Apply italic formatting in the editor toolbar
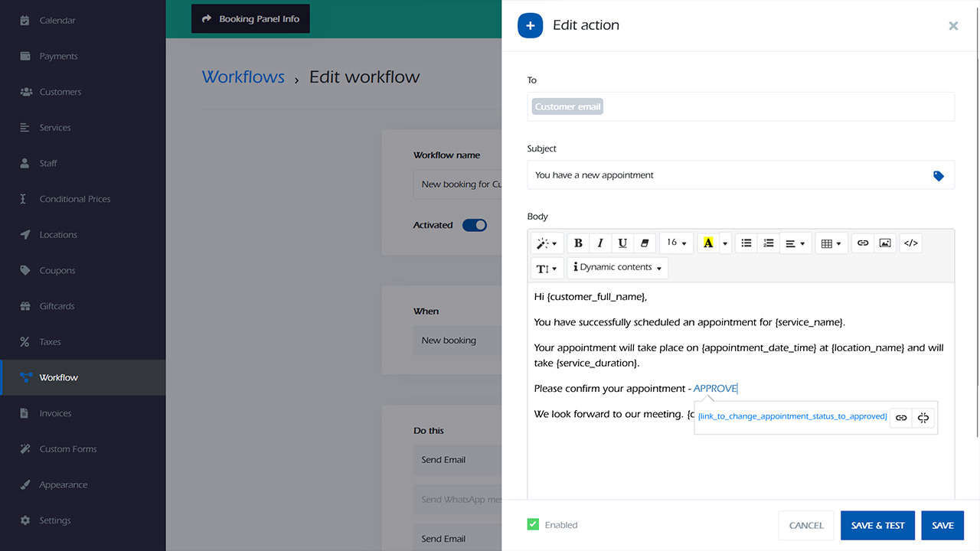 (600, 243)
